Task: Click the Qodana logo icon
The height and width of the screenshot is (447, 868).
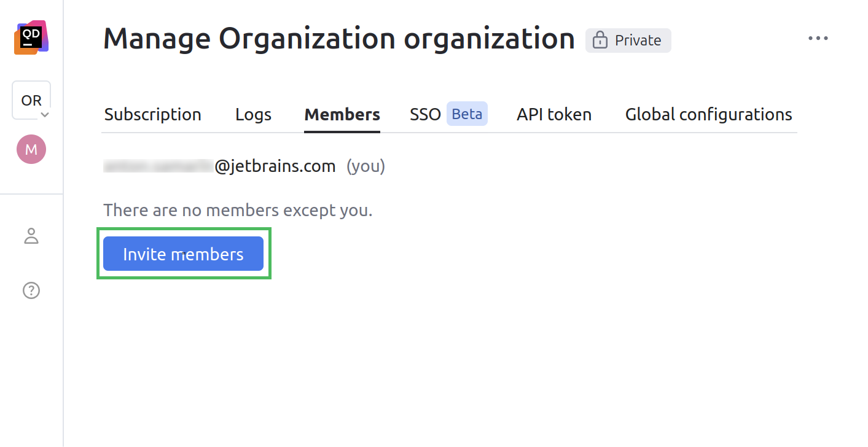Action: tap(31, 37)
